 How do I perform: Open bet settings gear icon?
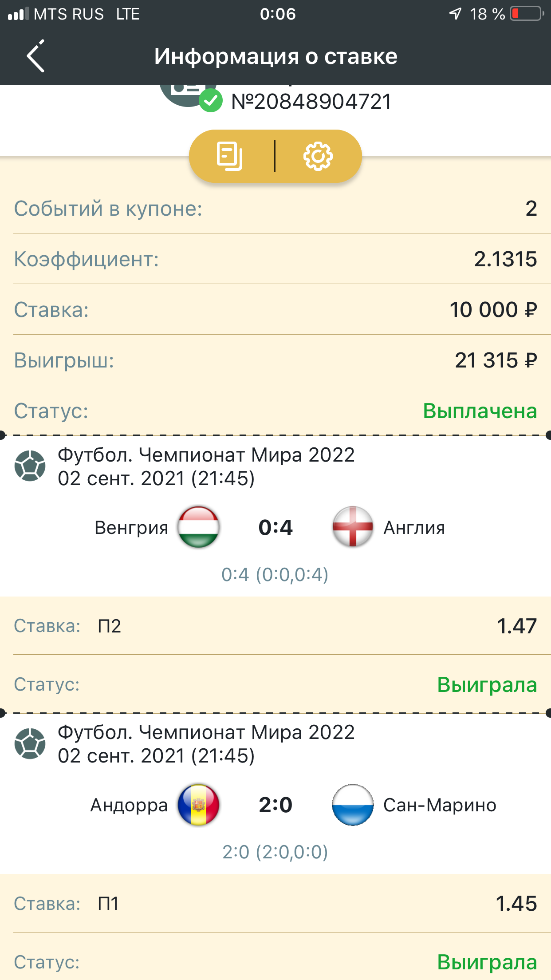318,156
